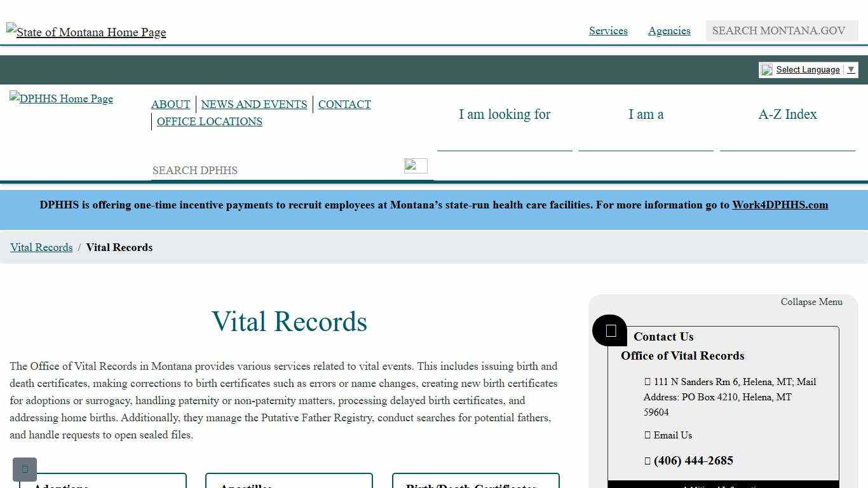The height and width of the screenshot is (488, 868).
Task: Click inside the SEARCH MONTANA.GOV field
Action: [781, 30]
